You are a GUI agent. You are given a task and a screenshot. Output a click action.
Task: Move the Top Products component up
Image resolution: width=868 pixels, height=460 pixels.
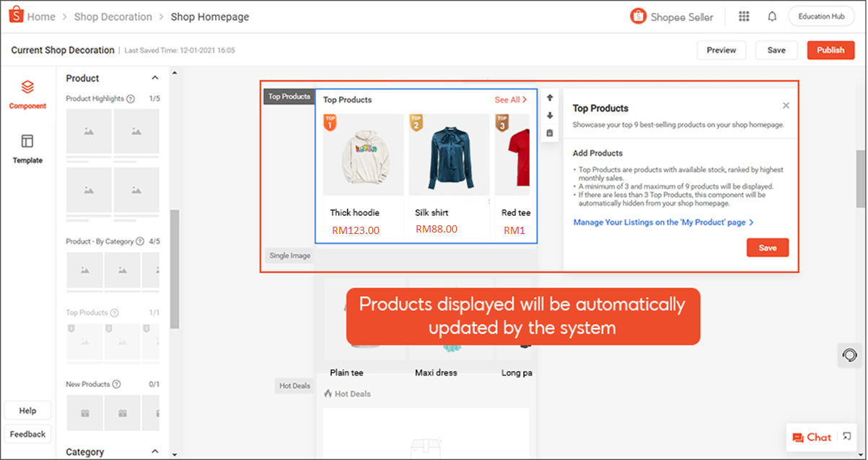click(549, 97)
